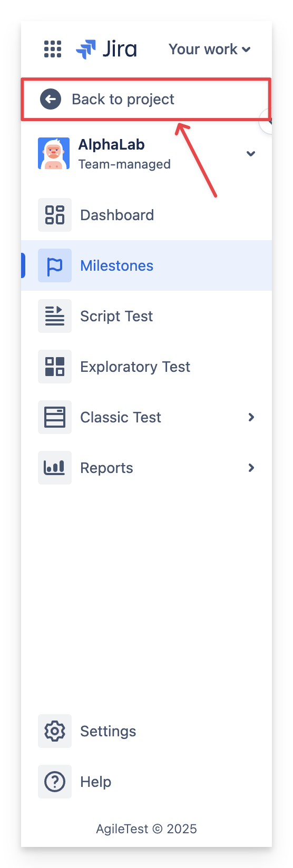
Task: Click the Help question mark icon
Action: tap(55, 782)
